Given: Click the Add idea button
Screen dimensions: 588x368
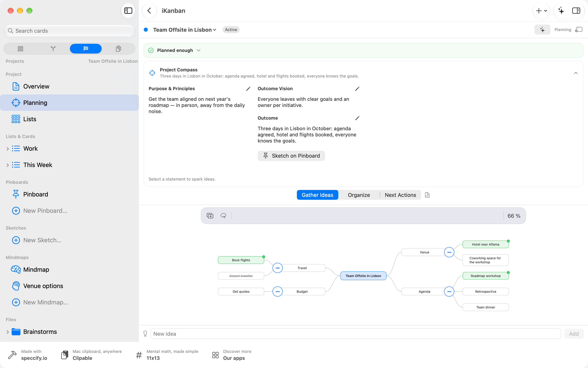Looking at the screenshot, I should (x=574, y=334).
